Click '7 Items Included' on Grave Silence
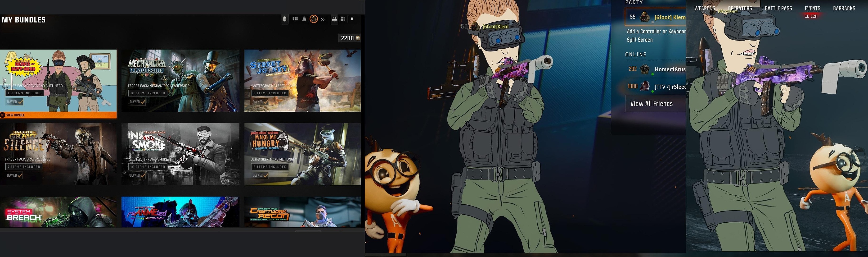The width and height of the screenshot is (868, 257). tap(24, 167)
